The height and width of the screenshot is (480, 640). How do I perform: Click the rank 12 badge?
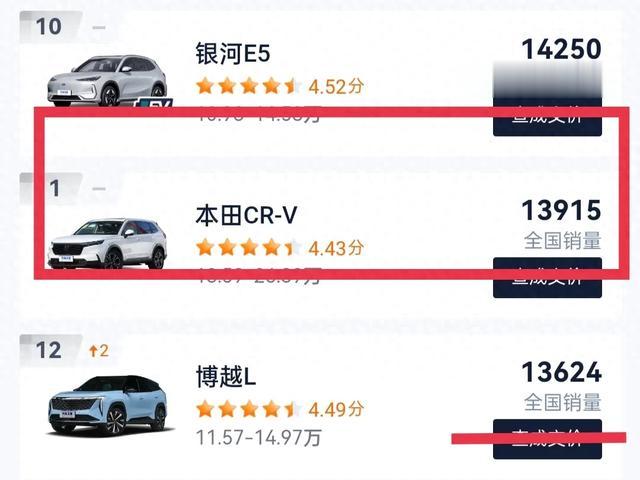[x=48, y=351]
